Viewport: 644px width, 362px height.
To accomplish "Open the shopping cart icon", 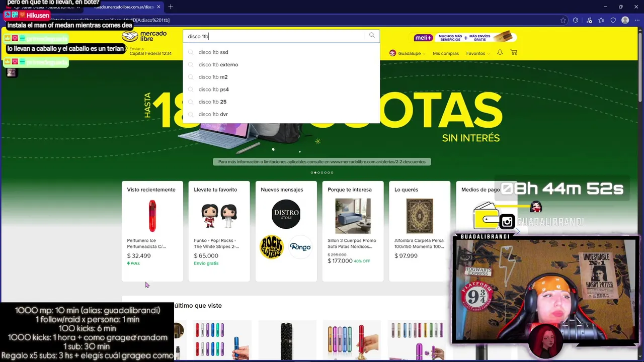I will (514, 52).
